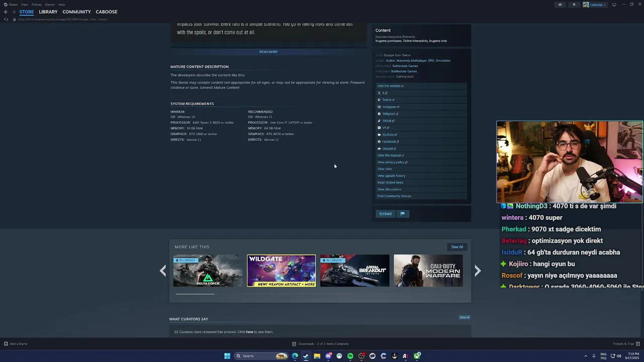Reload the store page
This screenshot has width=644, height=362.
(6, 19)
